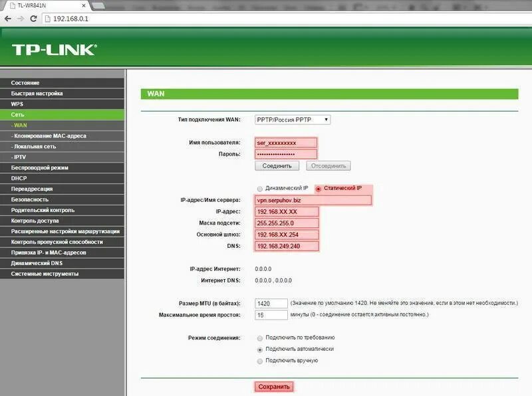Open the IPTV submenu item
The height and width of the screenshot is (396, 532).
pos(62,157)
